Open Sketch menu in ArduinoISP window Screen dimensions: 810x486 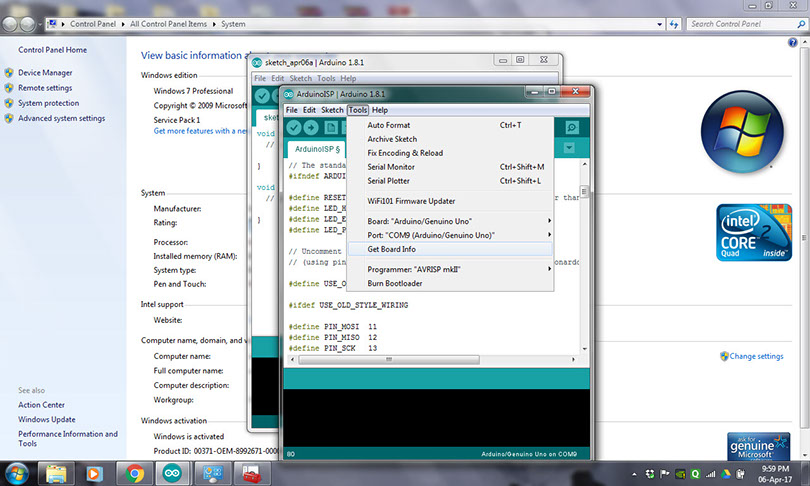click(x=332, y=110)
